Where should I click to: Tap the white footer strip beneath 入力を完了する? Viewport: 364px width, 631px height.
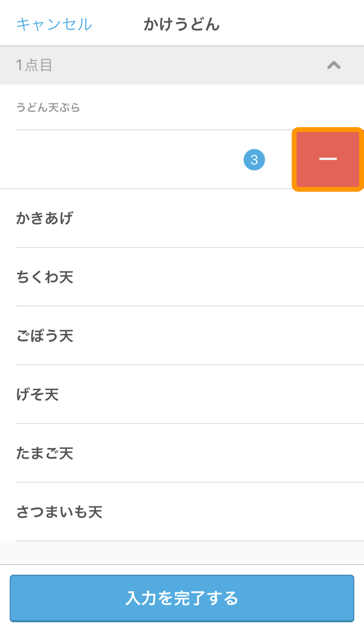182,627
